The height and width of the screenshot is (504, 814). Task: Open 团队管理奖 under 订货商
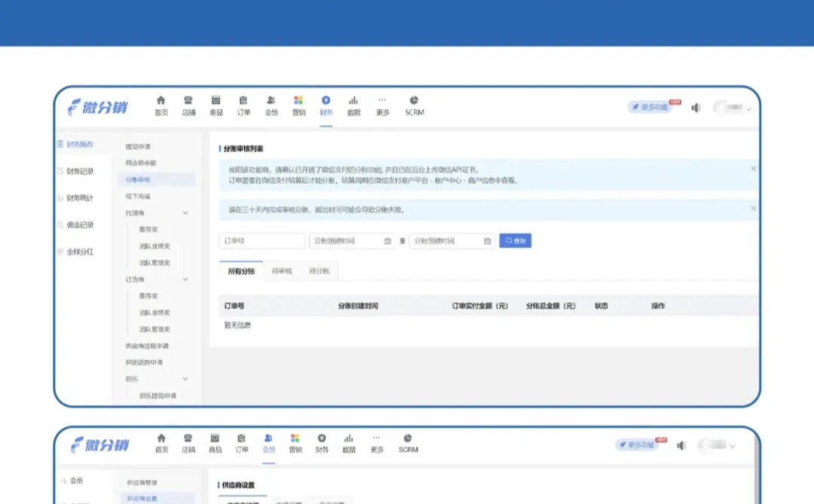(x=155, y=329)
